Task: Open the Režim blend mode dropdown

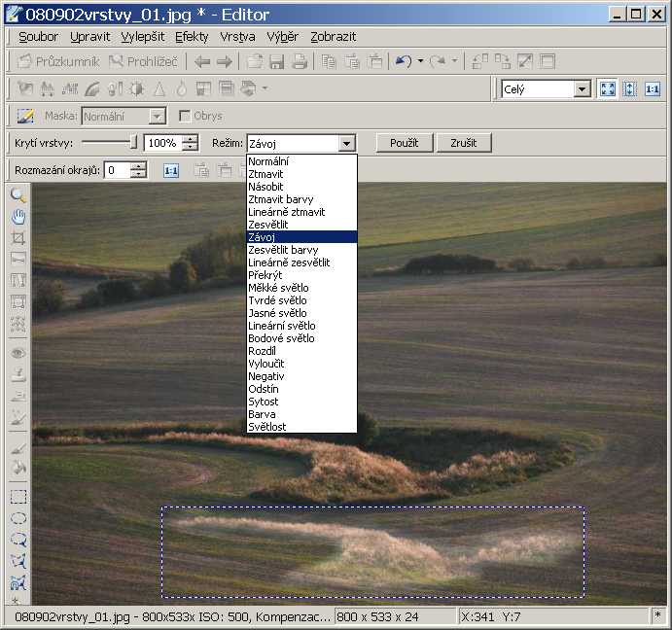Action: point(346,143)
